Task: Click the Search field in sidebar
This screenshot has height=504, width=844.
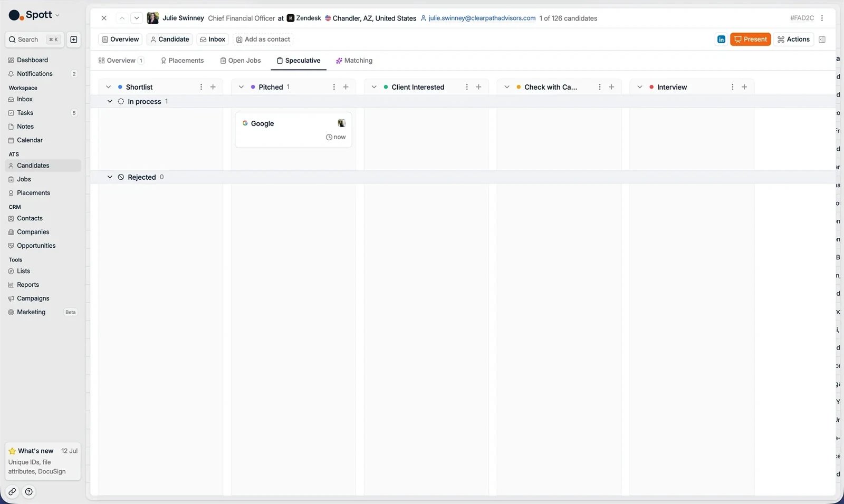Action: point(35,40)
